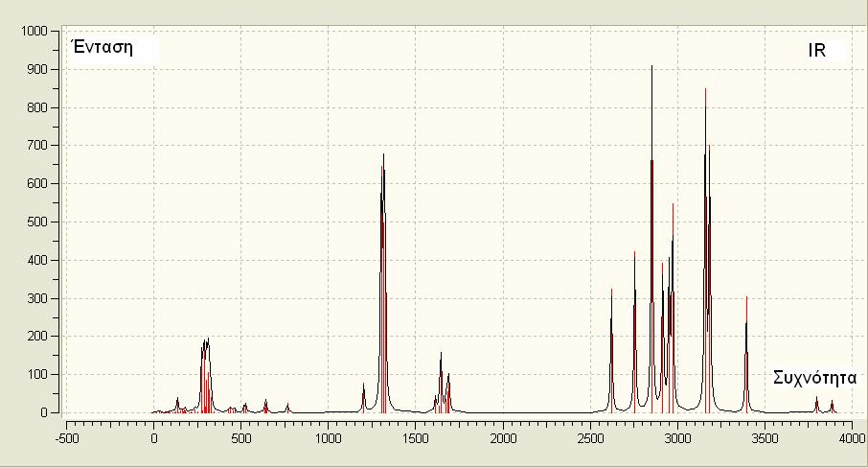Image resolution: width=868 pixels, height=468 pixels.
Task: Click the 800 intensity axis tick label
Action: click(37, 107)
